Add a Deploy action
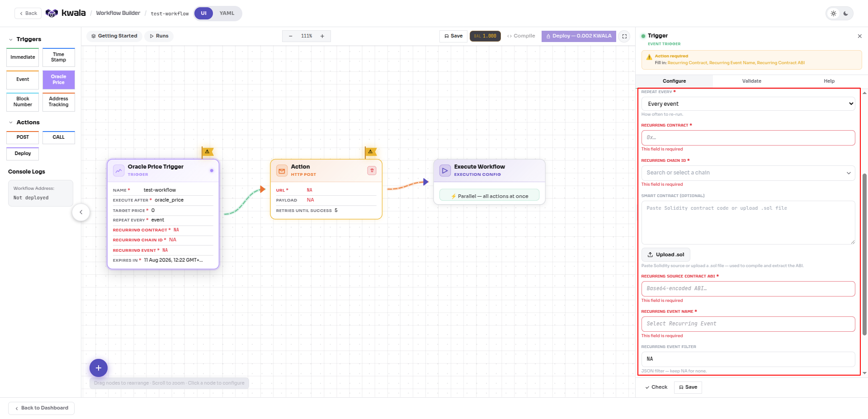This screenshot has width=868, height=419. tap(23, 154)
